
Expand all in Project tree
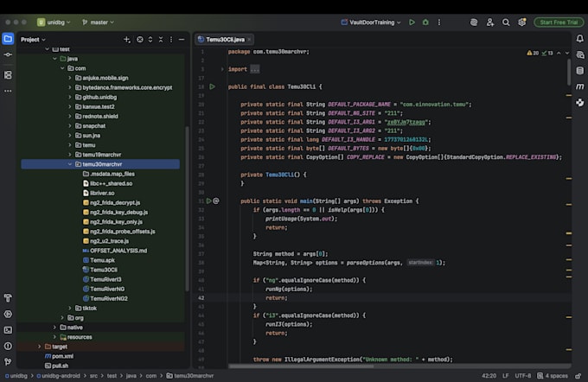[150, 40]
